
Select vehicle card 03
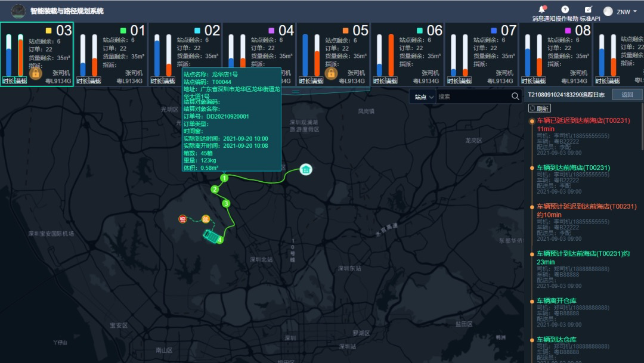tap(37, 54)
